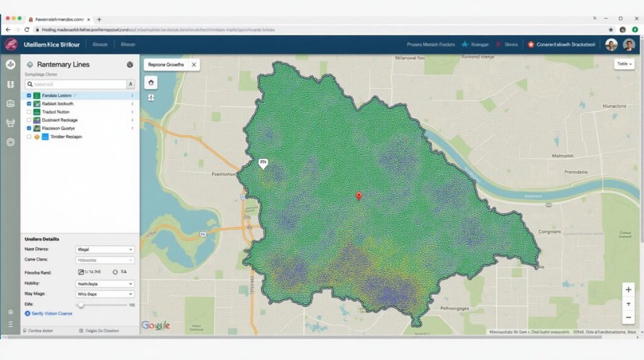Go back in the browser

pos(8,30)
